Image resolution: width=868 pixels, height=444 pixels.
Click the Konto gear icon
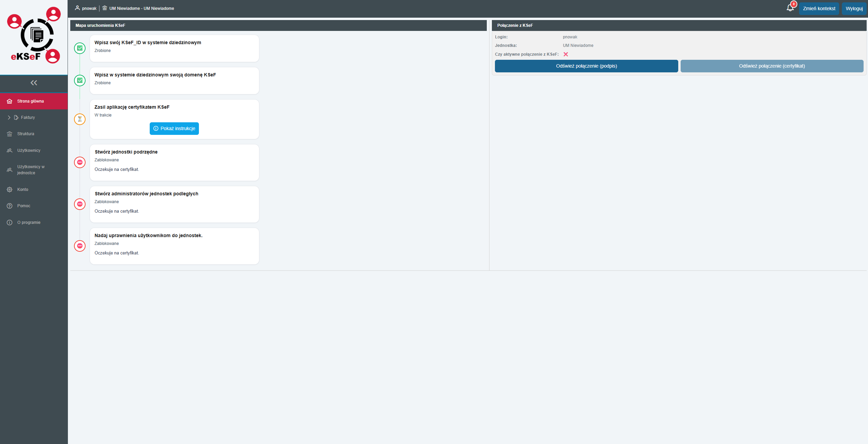coord(10,190)
